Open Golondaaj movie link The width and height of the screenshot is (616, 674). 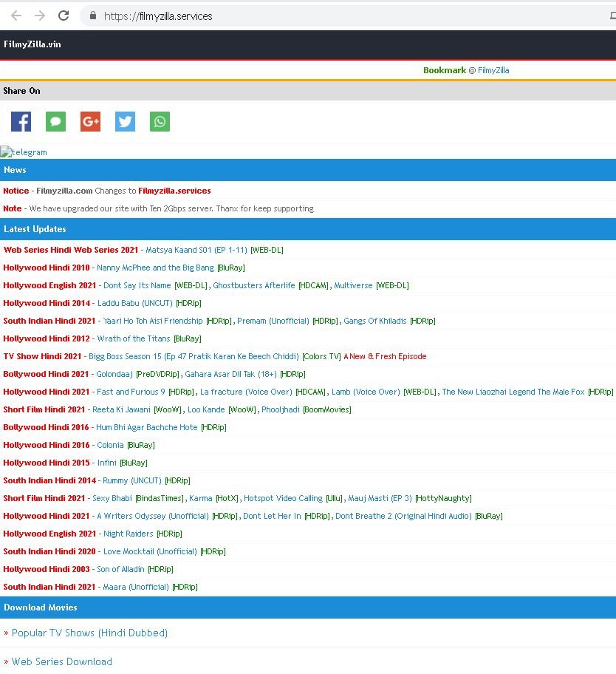pyautogui.click(x=114, y=374)
